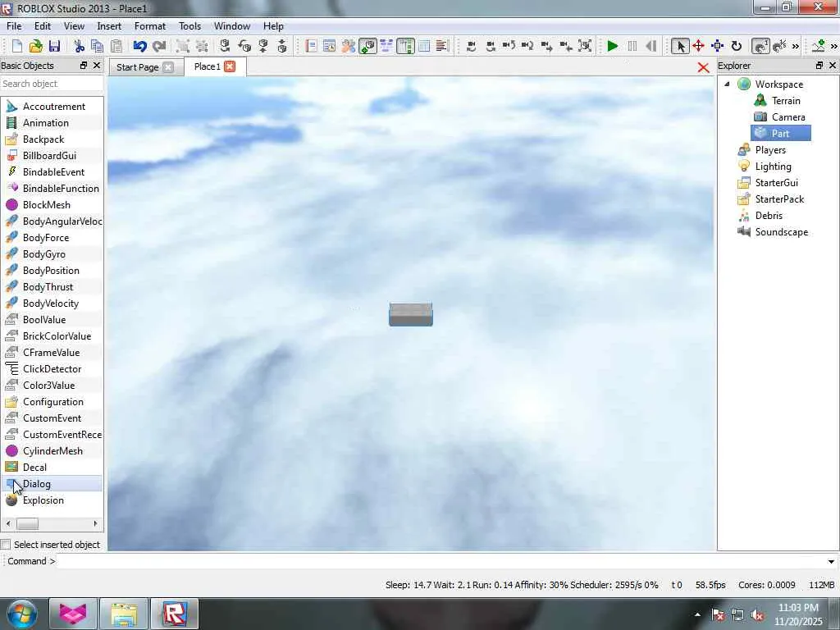Open the Insert menu
840x630 pixels.
[109, 25]
